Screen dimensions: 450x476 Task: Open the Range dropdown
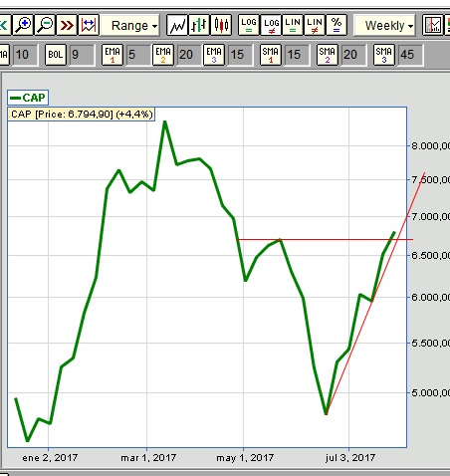tap(130, 25)
